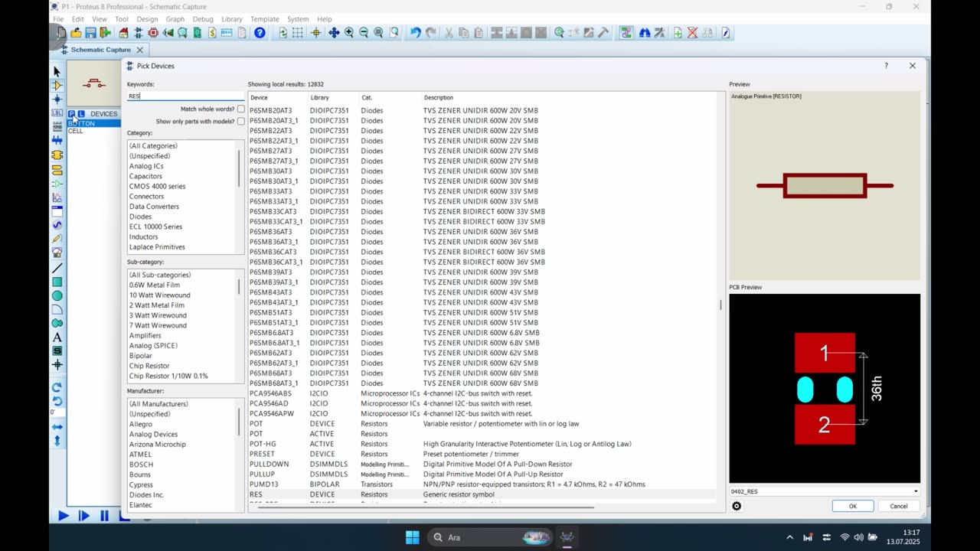Toggle the grid display icon
This screenshot has height=551, width=980.
click(297, 33)
